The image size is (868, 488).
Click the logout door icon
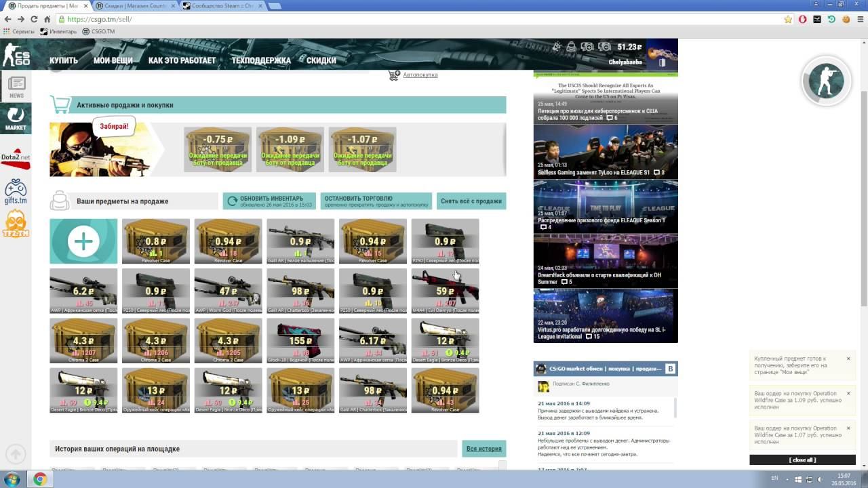coord(663,62)
